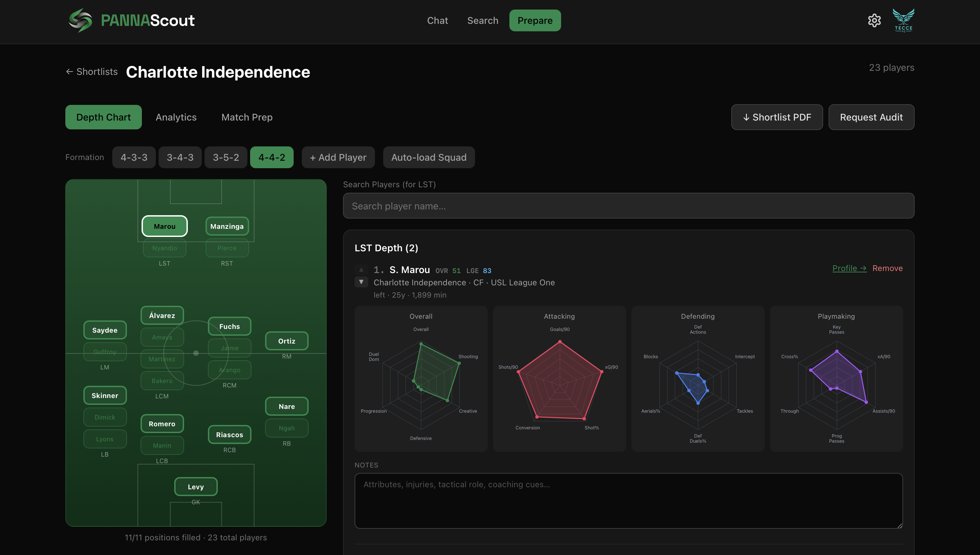Focus the player name search field

click(x=628, y=206)
